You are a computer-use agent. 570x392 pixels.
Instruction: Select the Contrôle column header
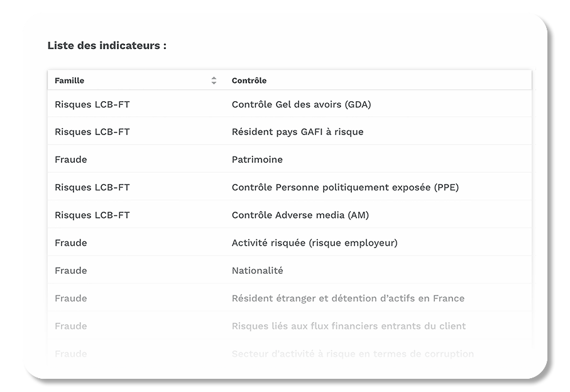[249, 80]
